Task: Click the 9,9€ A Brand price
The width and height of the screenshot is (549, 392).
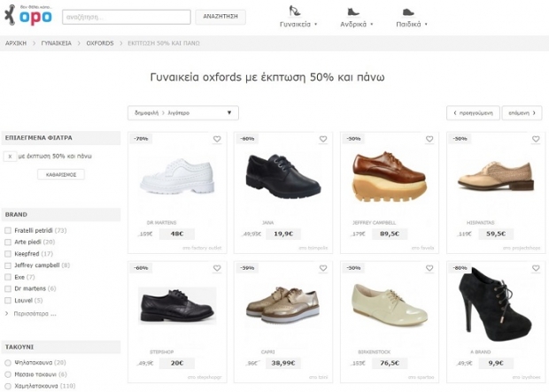Action: 496,364
